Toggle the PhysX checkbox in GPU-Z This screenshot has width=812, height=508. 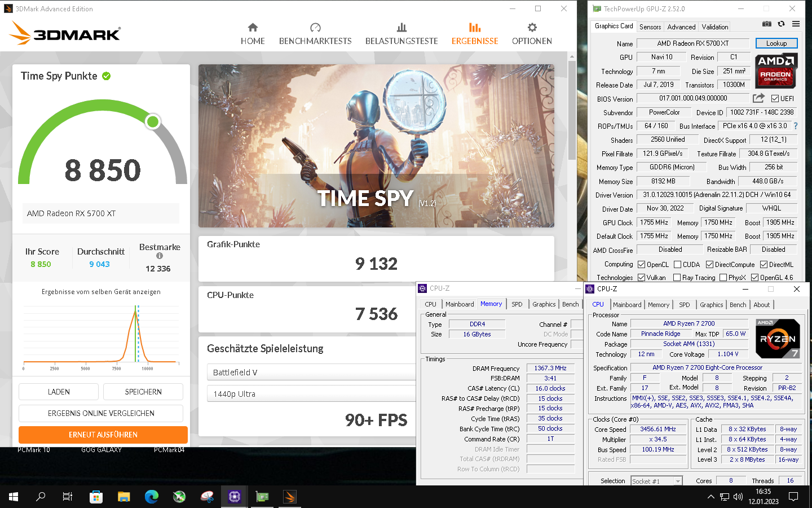[x=723, y=277]
